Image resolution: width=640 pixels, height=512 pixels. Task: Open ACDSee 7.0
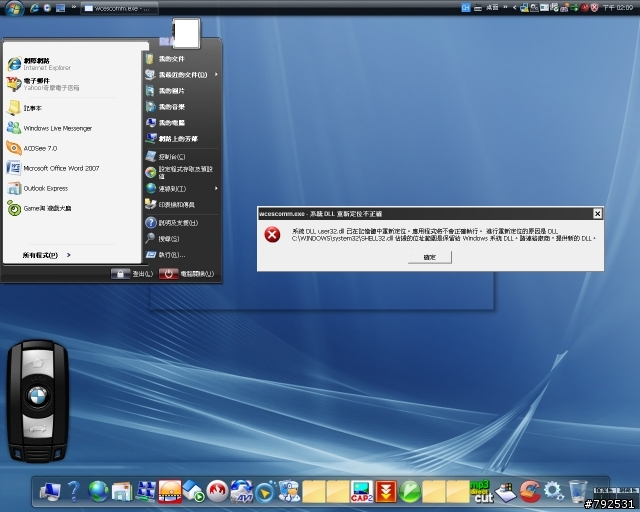pos(40,148)
